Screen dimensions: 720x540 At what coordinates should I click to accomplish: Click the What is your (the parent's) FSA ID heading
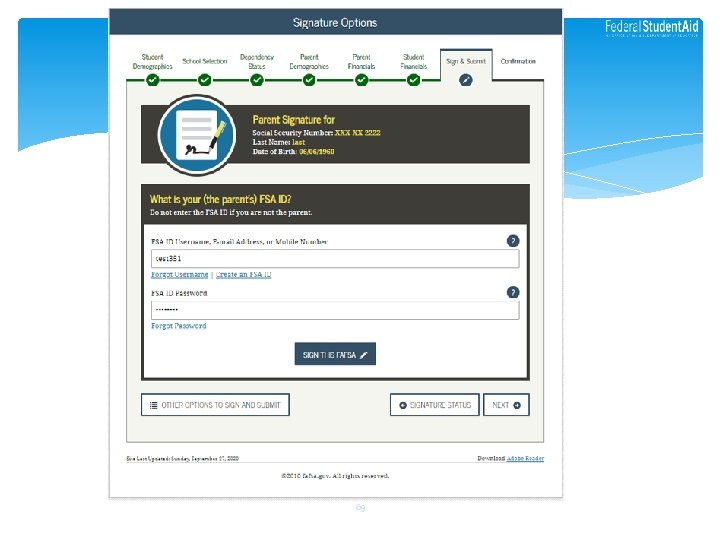point(220,199)
